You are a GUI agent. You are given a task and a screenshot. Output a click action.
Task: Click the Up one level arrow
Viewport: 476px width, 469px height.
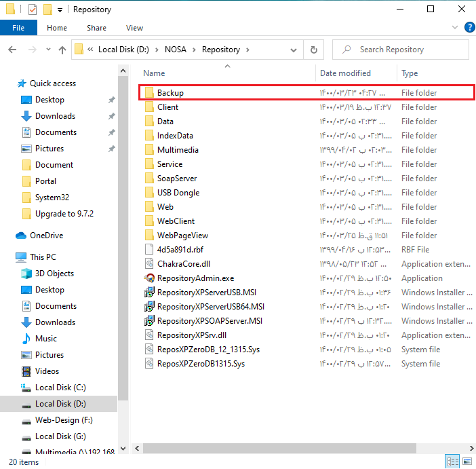pyautogui.click(x=62, y=50)
